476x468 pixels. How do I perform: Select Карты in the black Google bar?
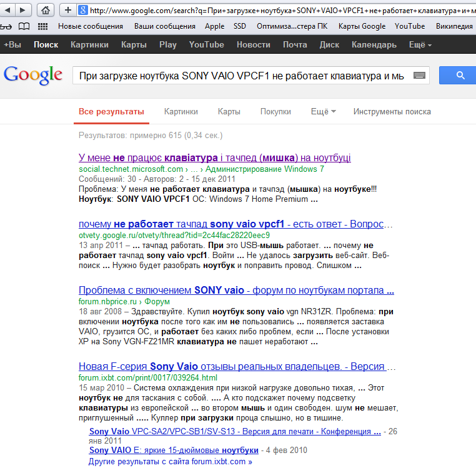pyautogui.click(x=134, y=44)
